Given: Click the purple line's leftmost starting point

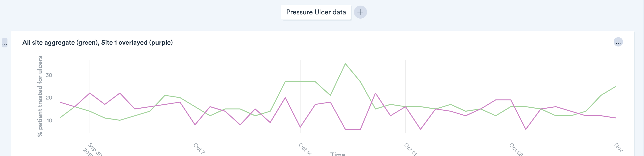Looking at the screenshot, I should coord(60,102).
